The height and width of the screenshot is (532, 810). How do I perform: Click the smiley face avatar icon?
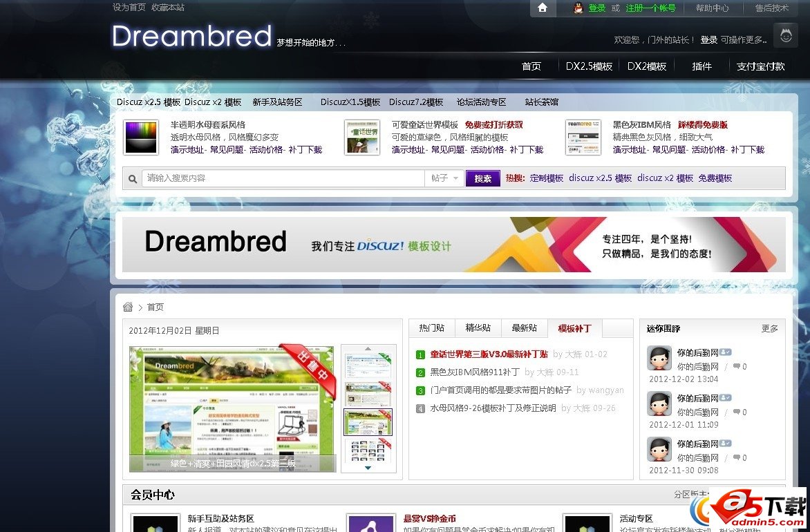click(x=787, y=36)
